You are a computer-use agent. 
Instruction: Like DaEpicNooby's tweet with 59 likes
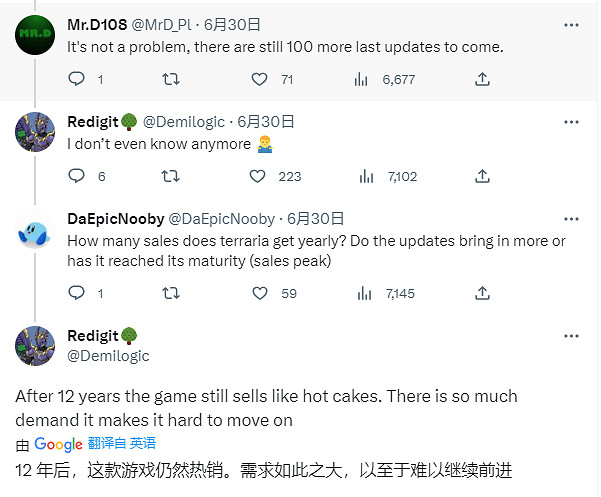click(260, 293)
